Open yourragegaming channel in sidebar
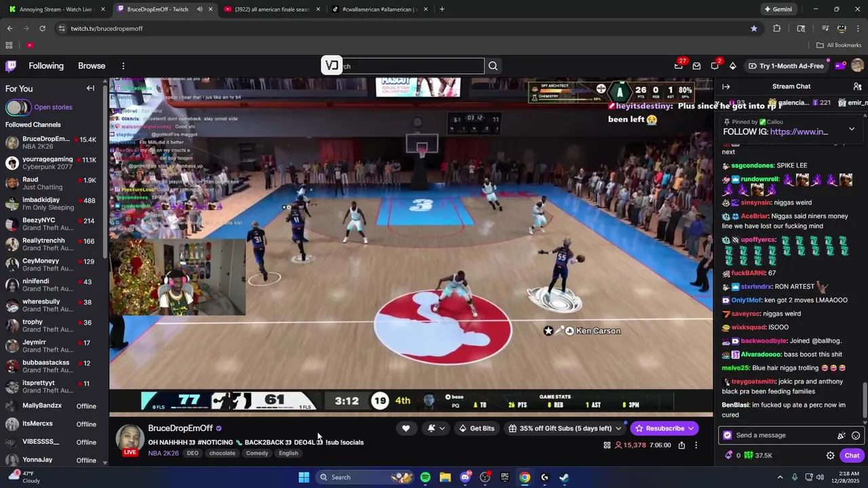The height and width of the screenshot is (488, 868). click(52, 163)
